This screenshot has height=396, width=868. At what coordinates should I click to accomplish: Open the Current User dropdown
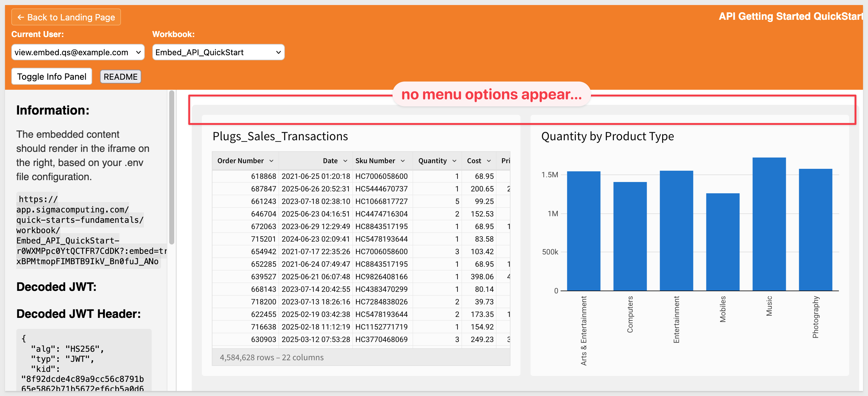pos(78,52)
